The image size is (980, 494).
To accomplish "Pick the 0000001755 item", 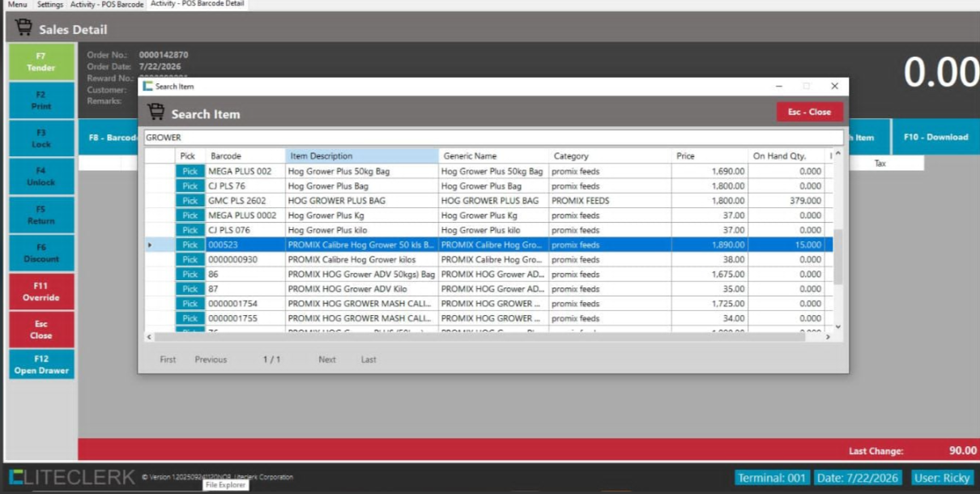I will pos(190,318).
